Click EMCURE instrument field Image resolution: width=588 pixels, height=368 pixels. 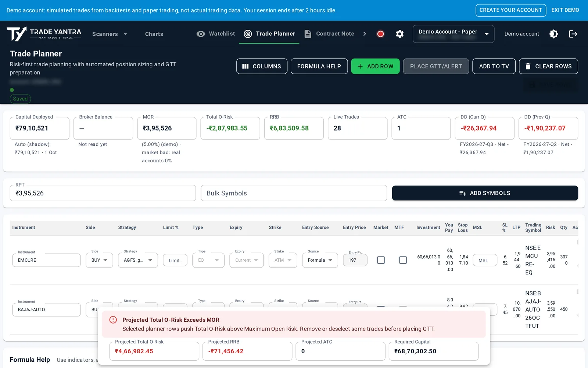[47, 260]
